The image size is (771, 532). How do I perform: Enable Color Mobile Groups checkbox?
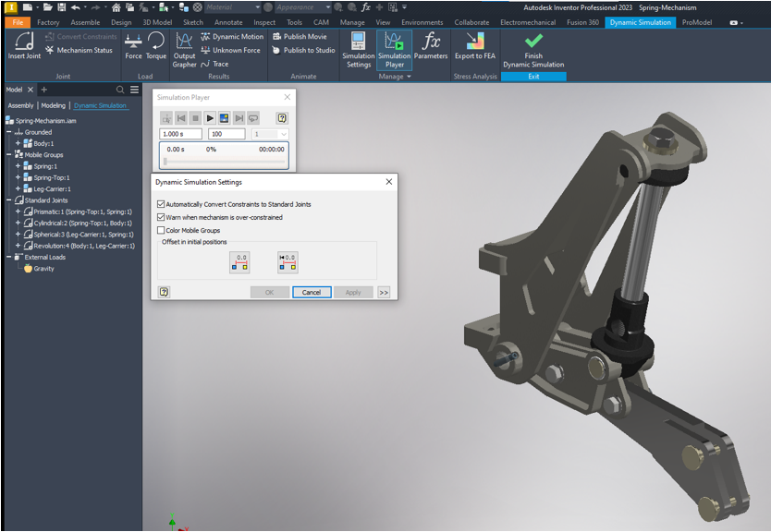(161, 230)
